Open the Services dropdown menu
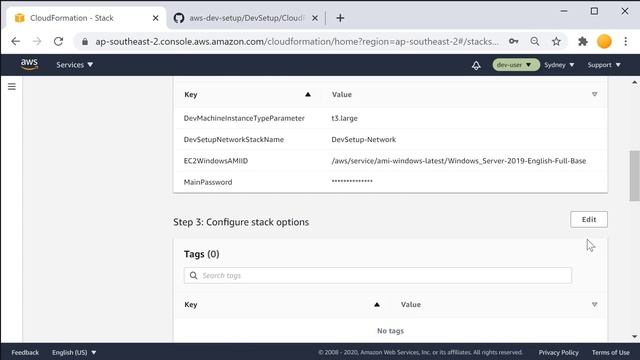This screenshot has width=640, height=360. (x=75, y=65)
